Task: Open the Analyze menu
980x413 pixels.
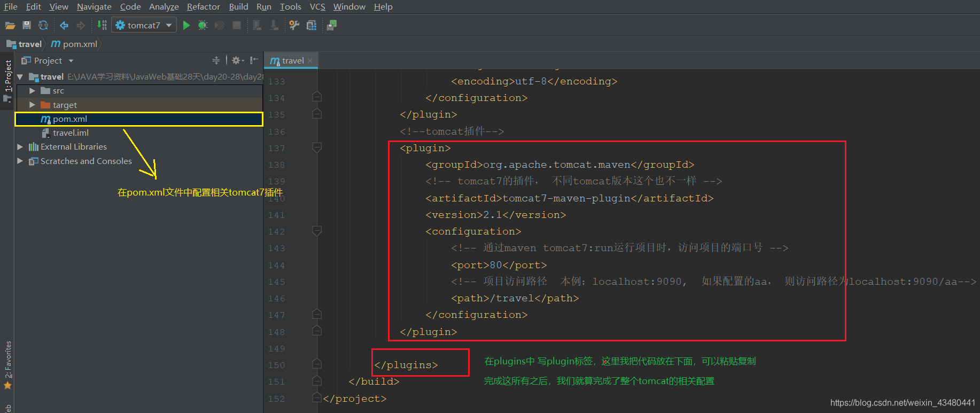Action: [x=164, y=6]
